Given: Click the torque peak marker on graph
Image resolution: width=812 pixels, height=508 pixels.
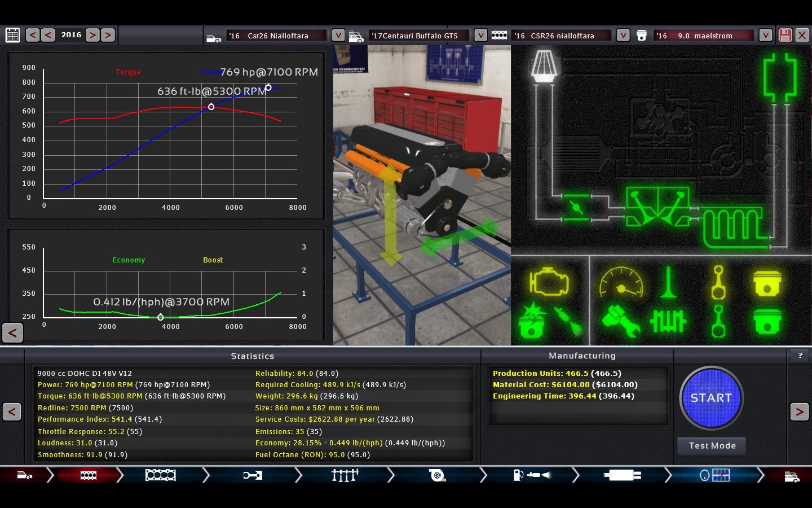Looking at the screenshot, I should click(211, 107).
